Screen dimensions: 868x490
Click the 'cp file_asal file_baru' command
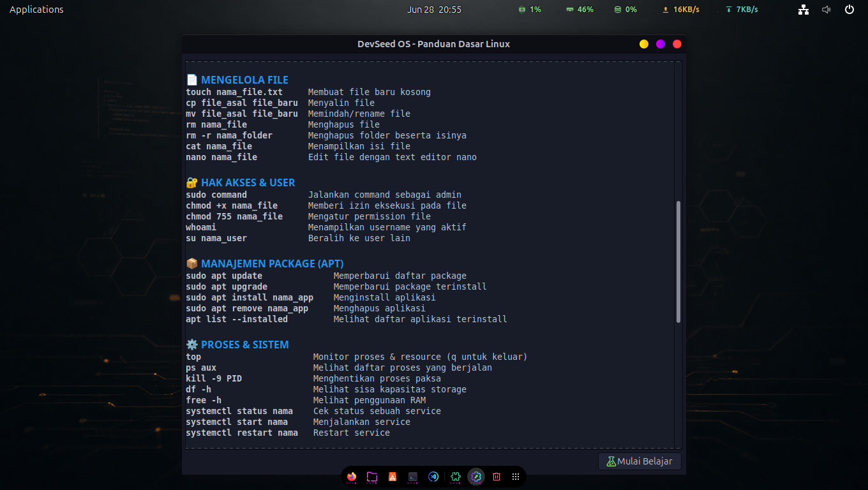point(242,103)
